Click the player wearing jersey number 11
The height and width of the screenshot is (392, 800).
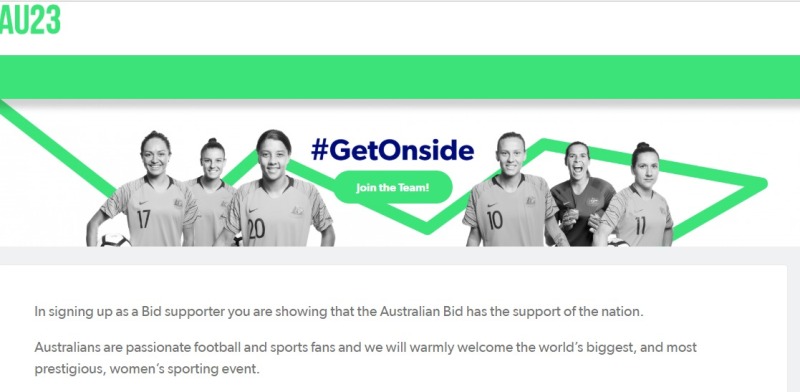click(638, 197)
